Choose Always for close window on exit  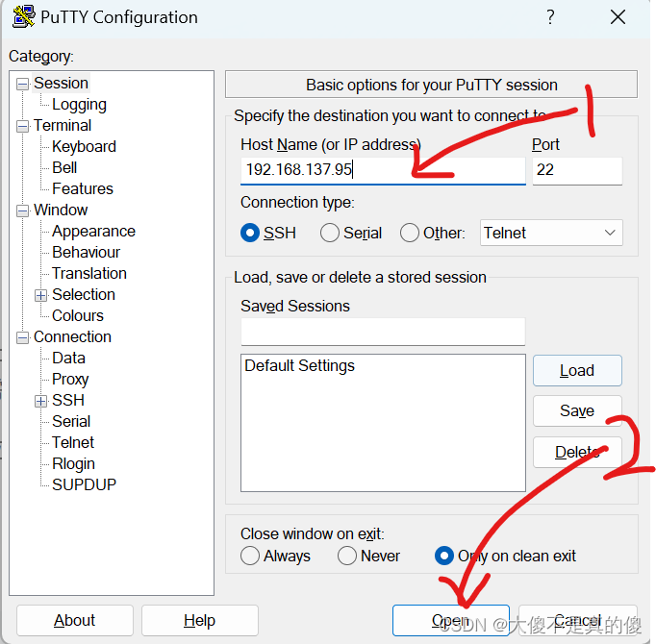pos(250,556)
